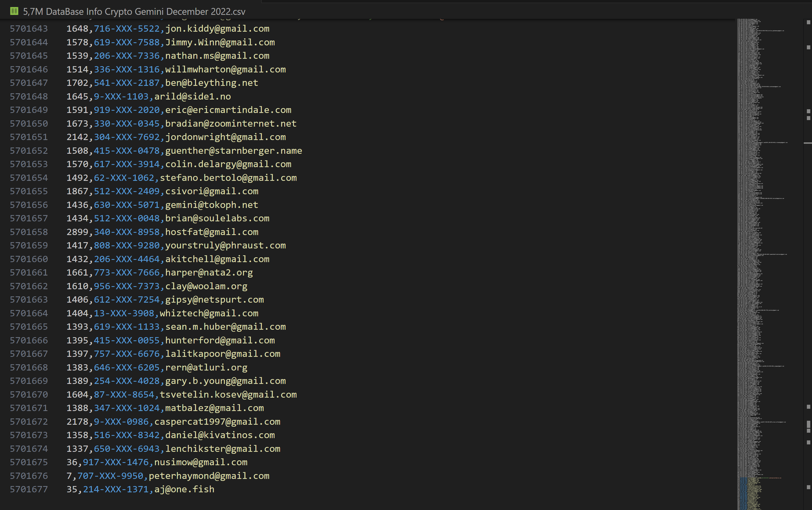812x510 pixels.
Task: Click on email arild@side1.no
Action: coord(192,96)
